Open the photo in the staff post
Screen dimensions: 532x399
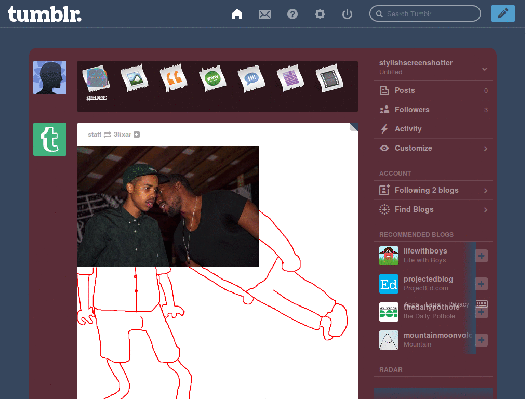[168, 206]
